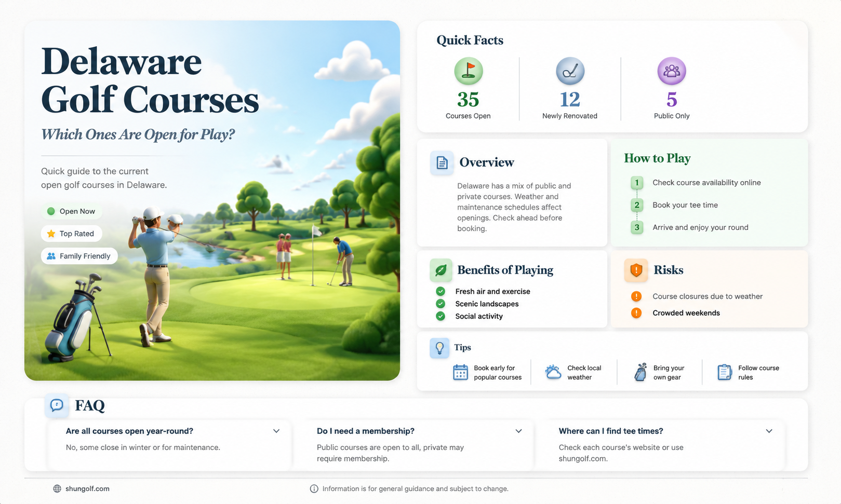This screenshot has height=504, width=841.
Task: Open the shungolf.com footer link
Action: [x=87, y=488]
